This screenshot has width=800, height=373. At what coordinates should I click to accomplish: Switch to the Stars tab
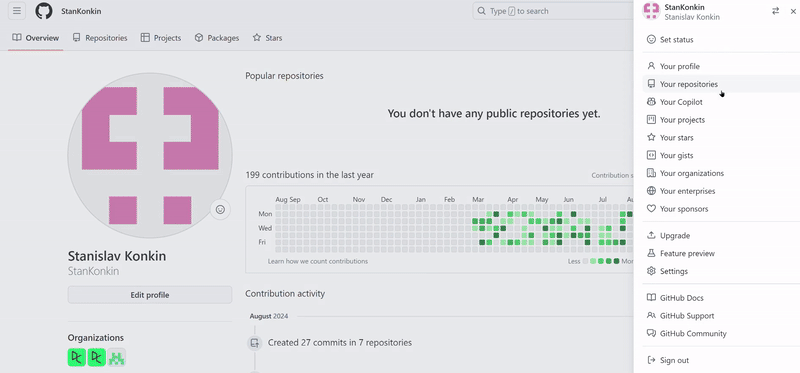[267, 38]
